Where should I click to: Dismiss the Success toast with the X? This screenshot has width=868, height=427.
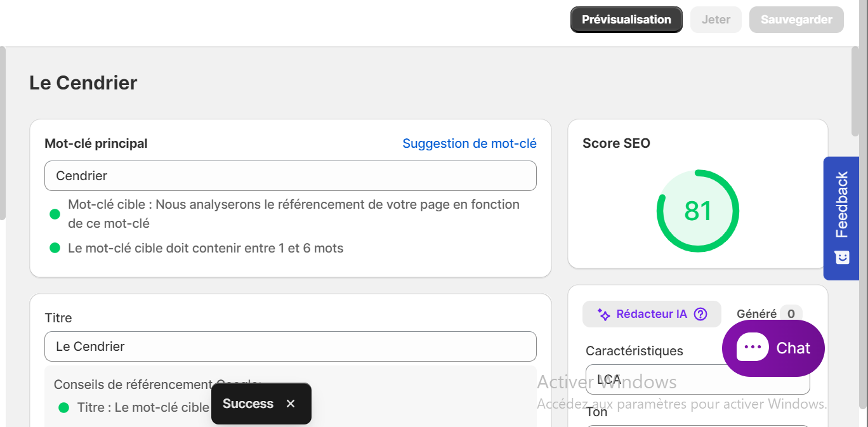pyautogui.click(x=291, y=404)
